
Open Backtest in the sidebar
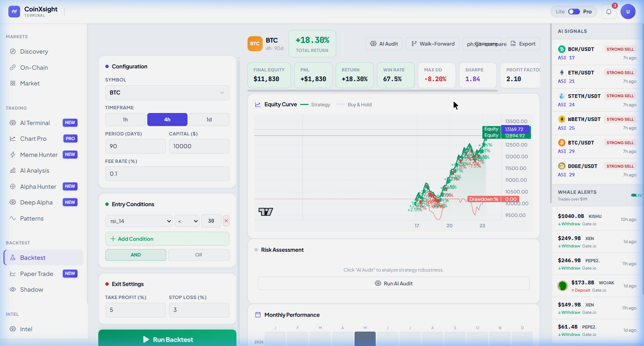tap(44, 258)
